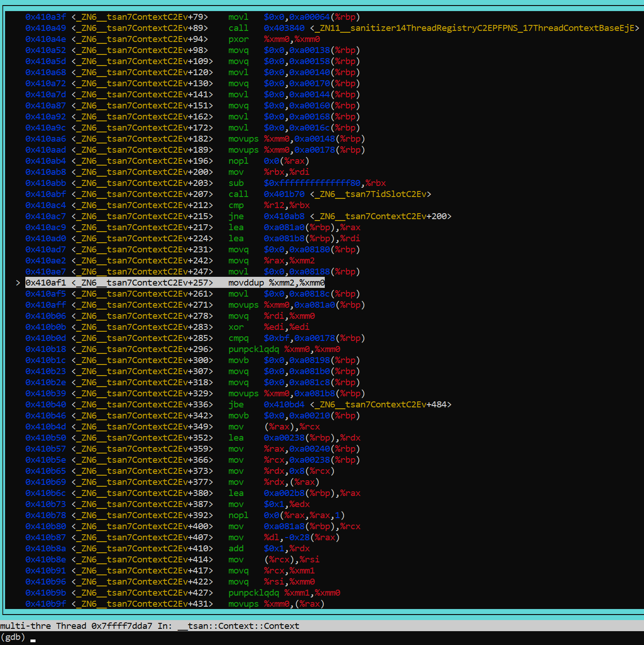Click movups %xmm0,0xa081a0(%rbp) operands
644x645 pixels.
click(x=315, y=305)
